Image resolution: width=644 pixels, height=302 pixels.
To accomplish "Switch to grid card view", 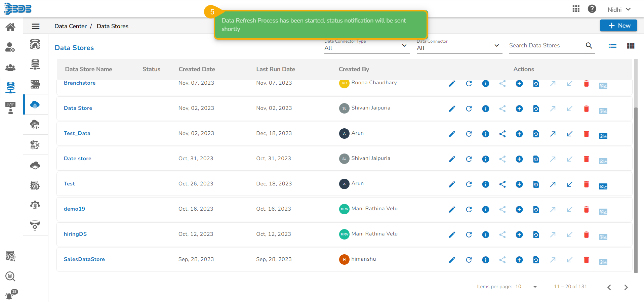I will [631, 46].
